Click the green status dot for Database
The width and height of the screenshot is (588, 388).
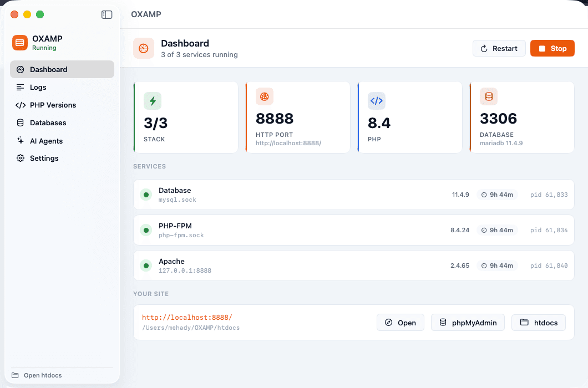point(146,195)
